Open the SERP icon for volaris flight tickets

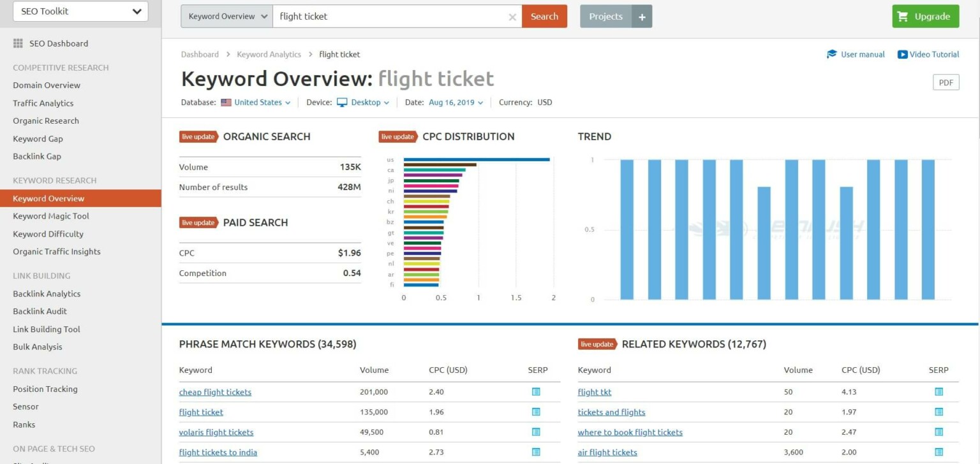point(536,431)
